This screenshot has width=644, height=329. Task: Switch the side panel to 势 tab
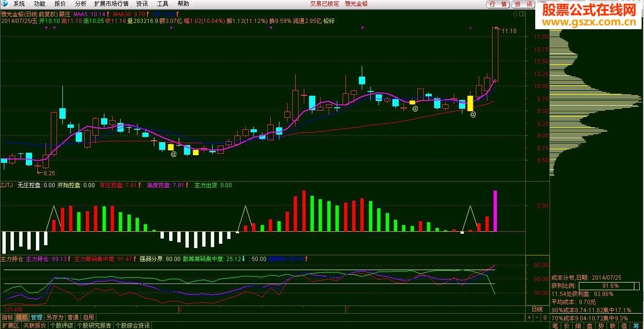601,326
